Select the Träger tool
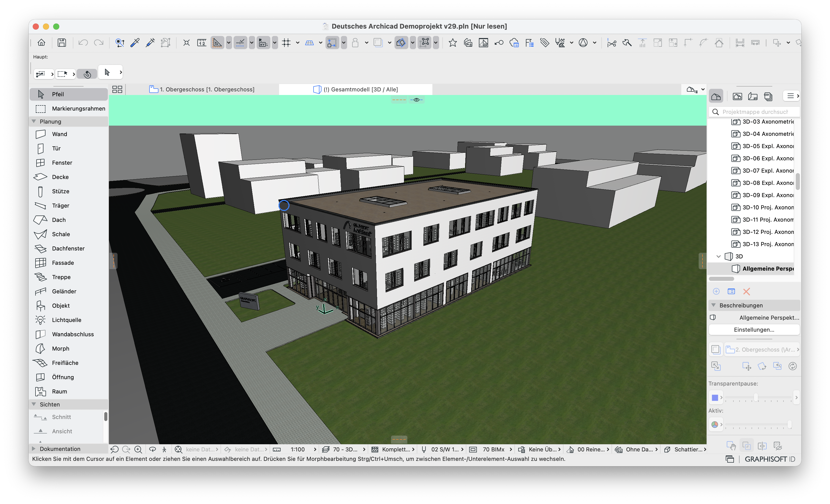 point(69,206)
